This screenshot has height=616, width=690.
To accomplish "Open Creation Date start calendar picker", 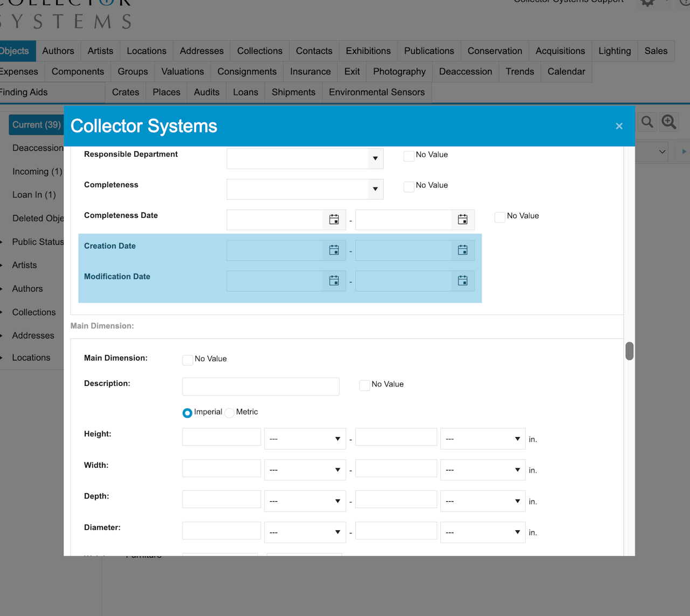I will tap(334, 250).
